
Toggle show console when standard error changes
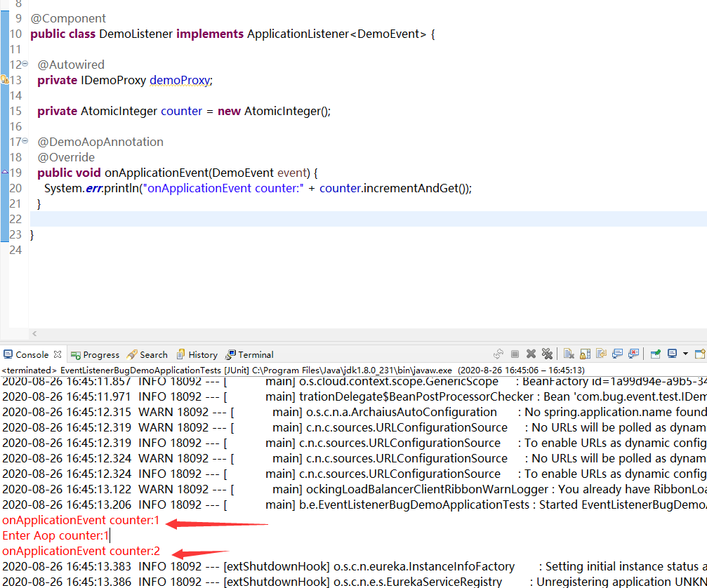point(633,354)
